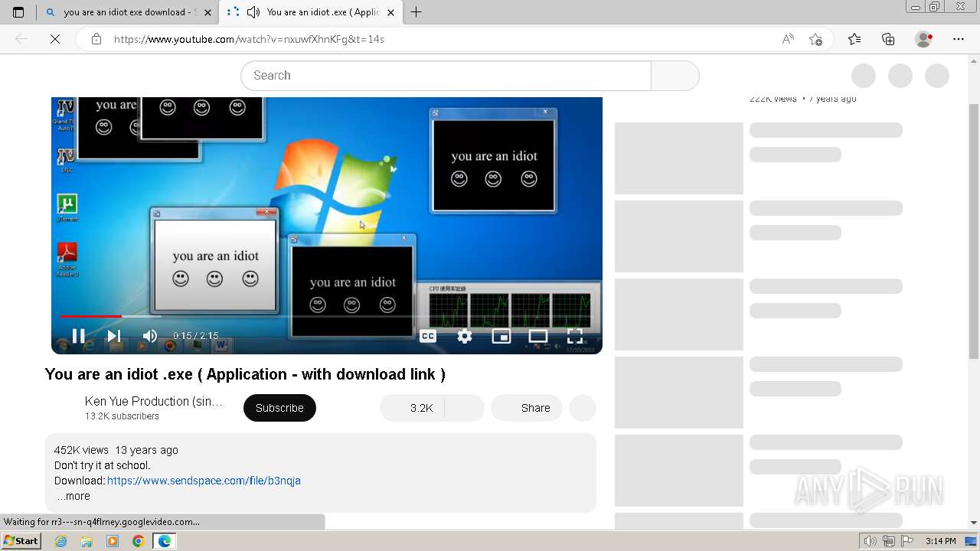The image size is (980, 551).
Task: Toggle closed captions CC button
Action: 428,336
